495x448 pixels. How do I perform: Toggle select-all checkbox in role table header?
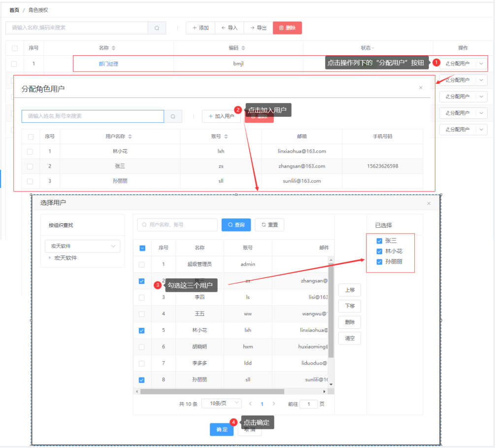(x=14, y=48)
